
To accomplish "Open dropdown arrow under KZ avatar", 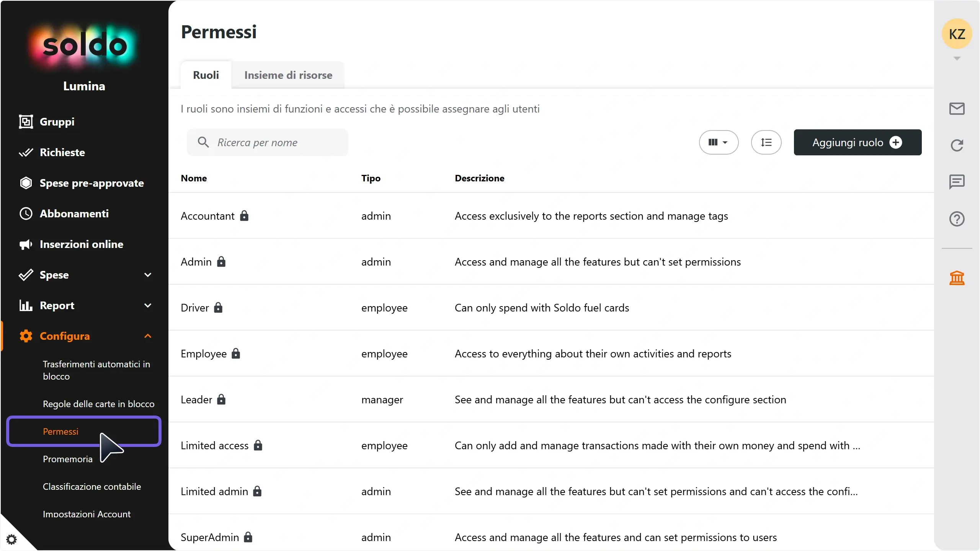I will [957, 59].
